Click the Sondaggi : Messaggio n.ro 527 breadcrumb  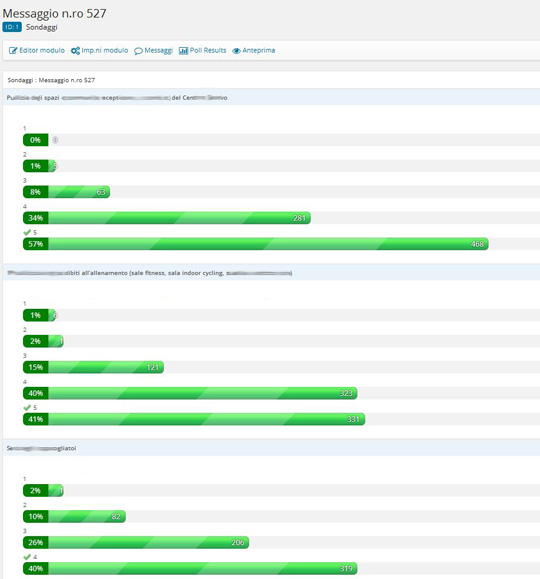pos(51,80)
